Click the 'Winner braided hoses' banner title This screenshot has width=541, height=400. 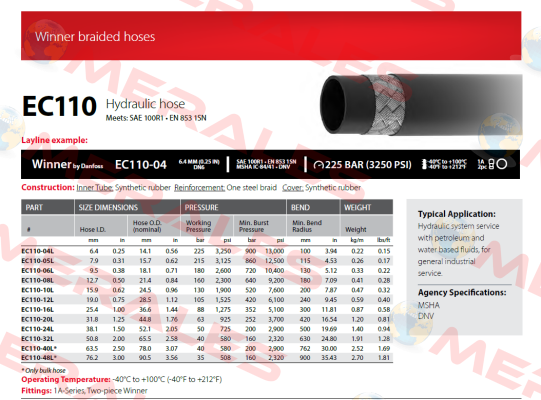click(x=95, y=37)
